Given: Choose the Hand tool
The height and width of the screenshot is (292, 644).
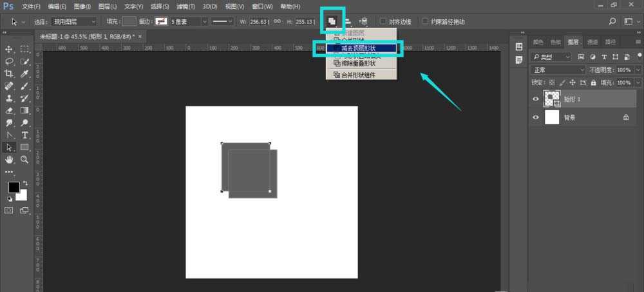Looking at the screenshot, I should pos(10,159).
